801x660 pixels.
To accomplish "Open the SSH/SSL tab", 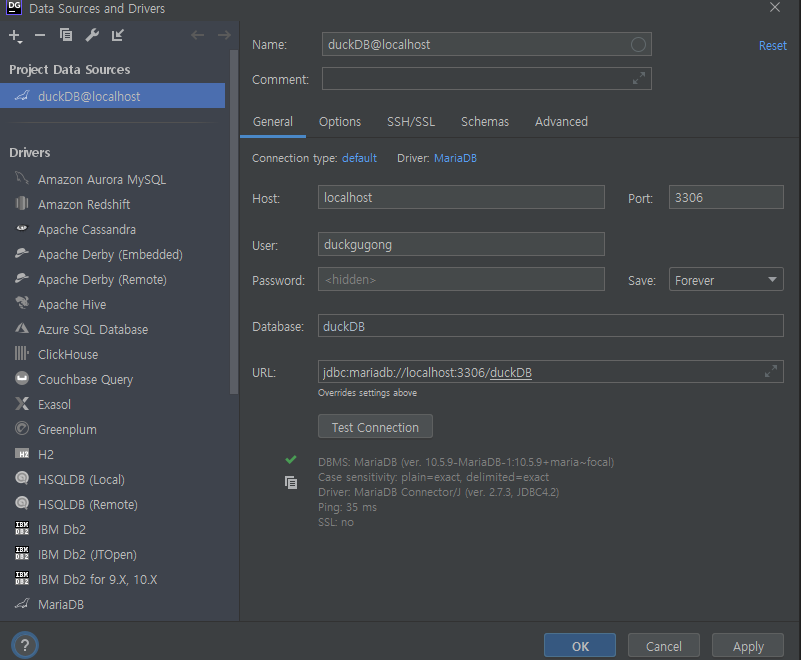I will click(411, 122).
